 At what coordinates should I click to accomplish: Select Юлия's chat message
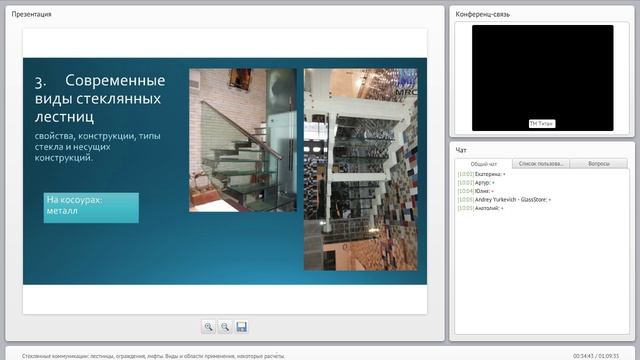point(476,191)
